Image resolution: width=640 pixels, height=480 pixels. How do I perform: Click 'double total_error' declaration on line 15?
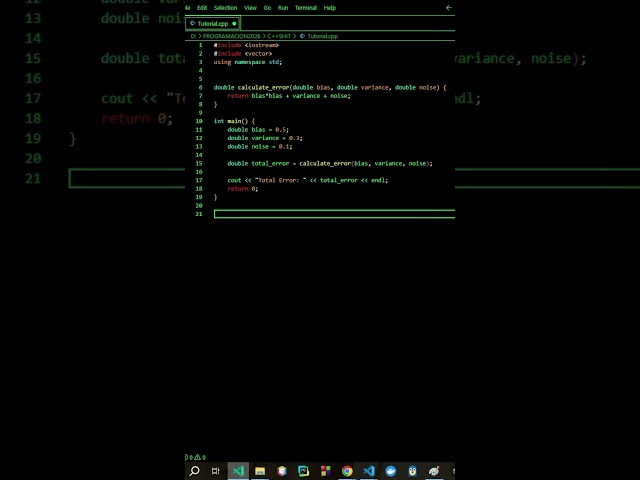coord(258,164)
